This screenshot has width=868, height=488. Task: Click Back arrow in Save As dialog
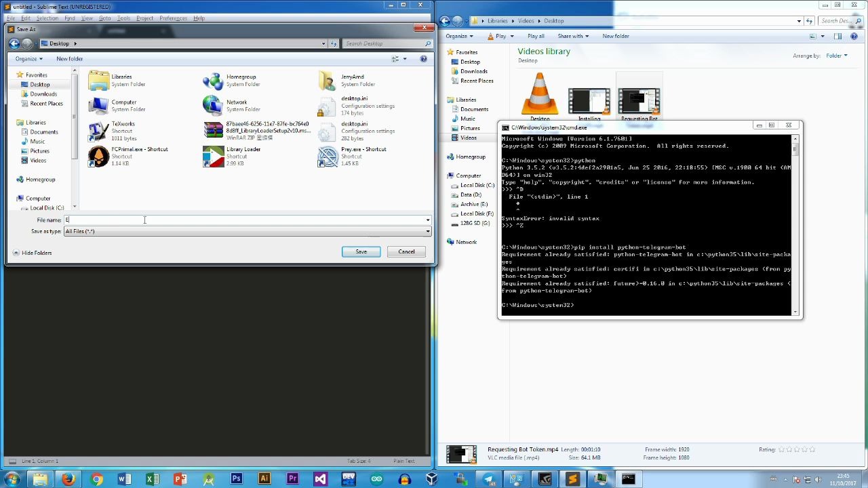(14, 43)
